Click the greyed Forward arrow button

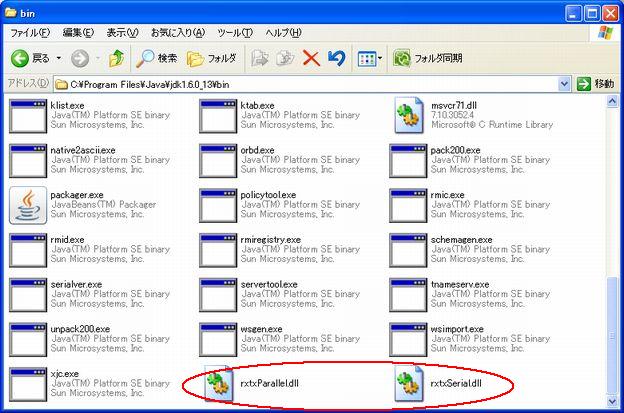pyautogui.click(x=80, y=59)
